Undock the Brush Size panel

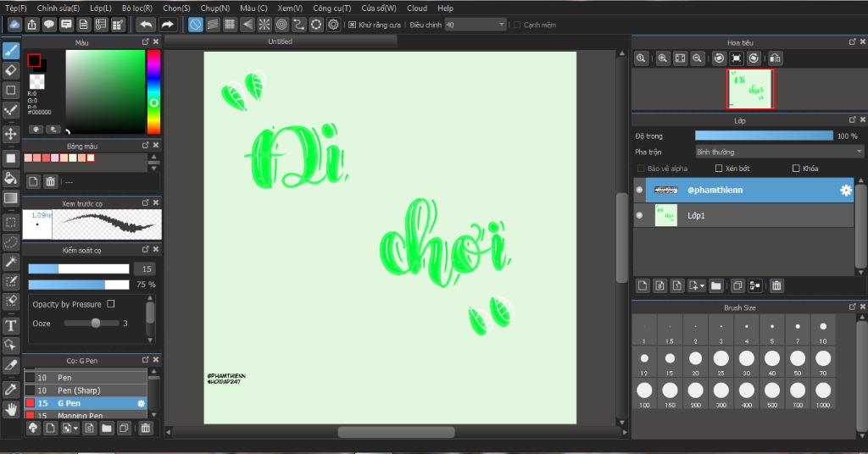[x=852, y=307]
